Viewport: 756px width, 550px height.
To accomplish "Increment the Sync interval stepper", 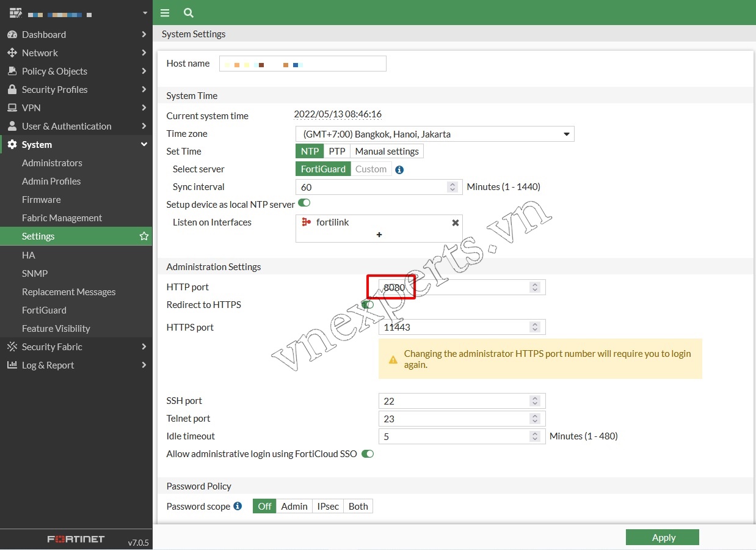I will click(452, 184).
